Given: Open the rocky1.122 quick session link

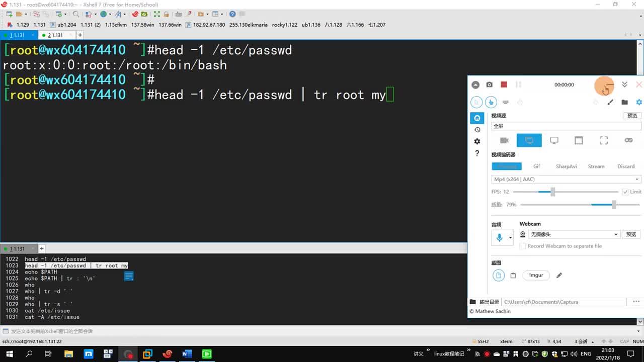Looking at the screenshot, I should click(x=285, y=25).
